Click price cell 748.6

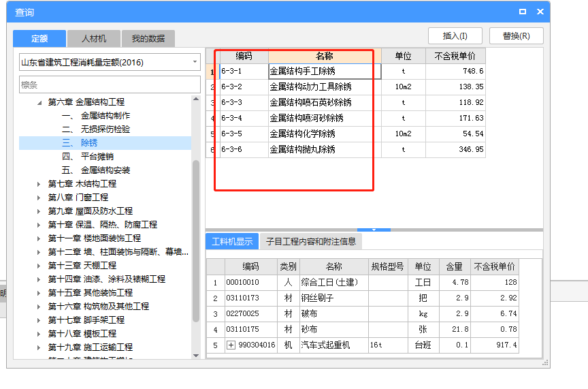455,72
